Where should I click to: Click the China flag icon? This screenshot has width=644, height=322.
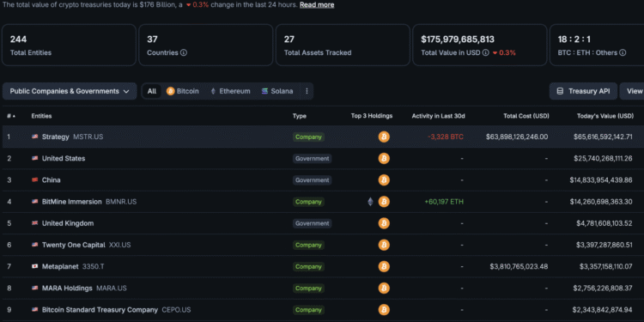coord(35,180)
